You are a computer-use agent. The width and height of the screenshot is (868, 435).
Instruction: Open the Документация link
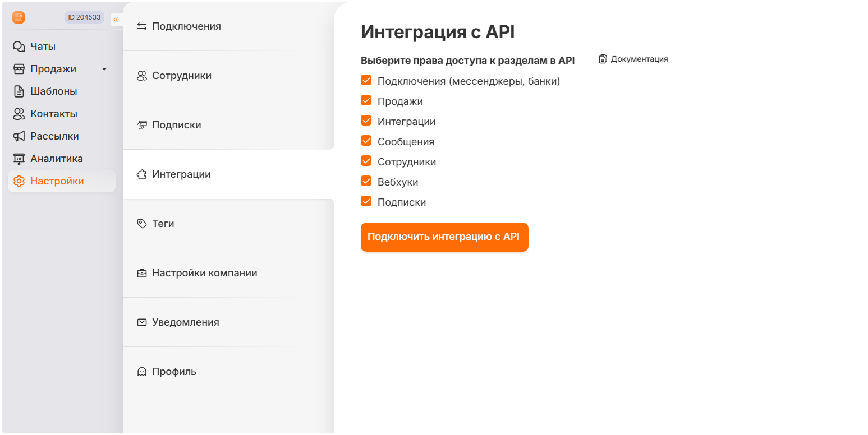click(634, 59)
